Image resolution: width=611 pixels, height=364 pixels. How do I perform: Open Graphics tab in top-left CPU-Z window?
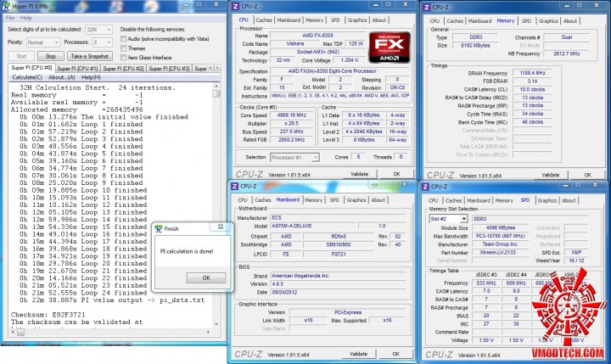coord(357,20)
